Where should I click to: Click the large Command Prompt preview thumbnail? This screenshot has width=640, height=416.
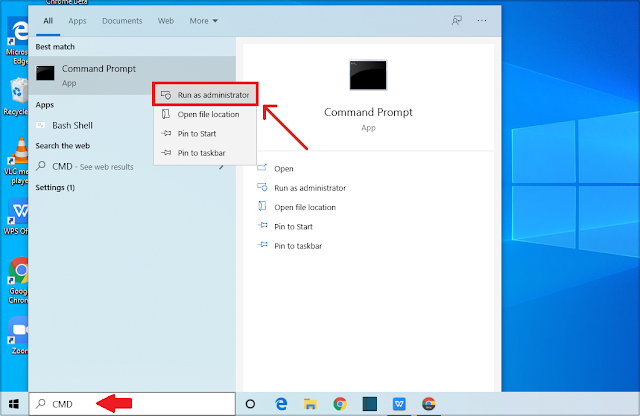[368, 75]
